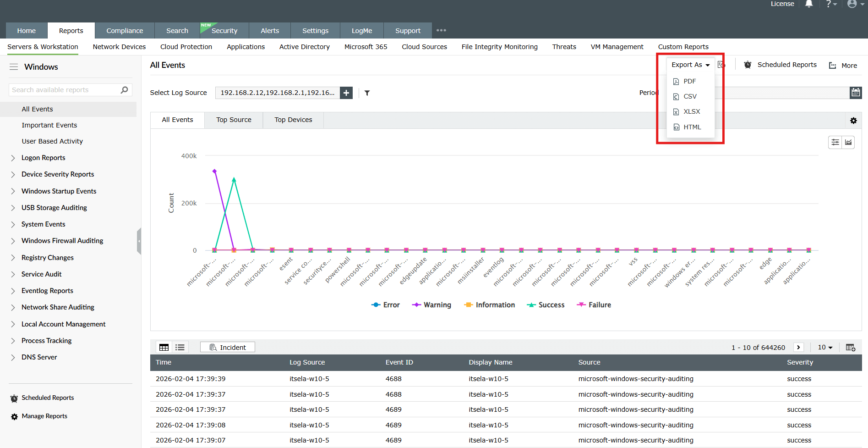Open the Compliance main tab
The height and width of the screenshot is (448, 868).
pyautogui.click(x=125, y=31)
